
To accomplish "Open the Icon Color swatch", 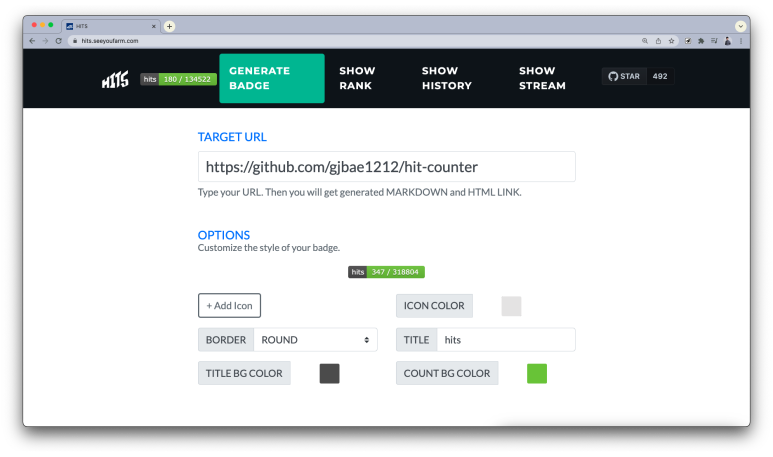I will 511,306.
